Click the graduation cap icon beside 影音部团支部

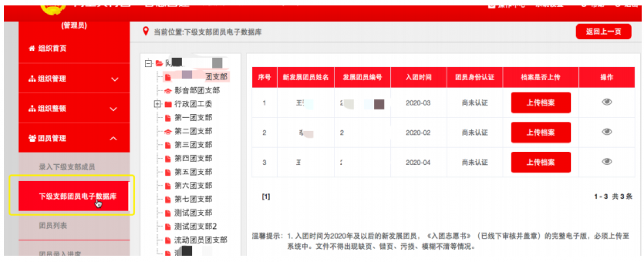168,91
